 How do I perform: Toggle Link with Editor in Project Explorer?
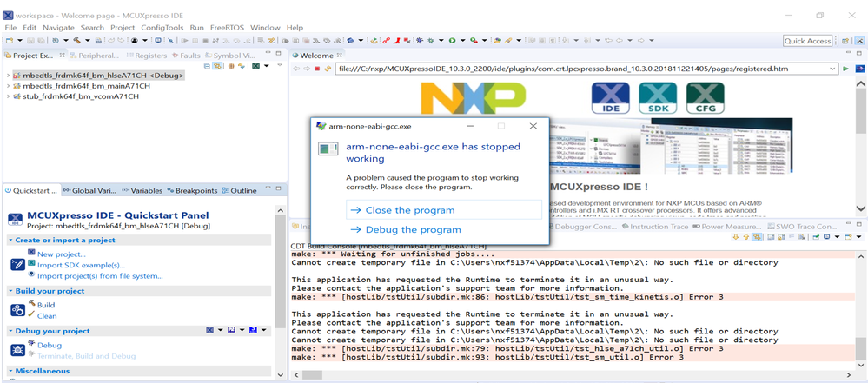click(x=217, y=66)
